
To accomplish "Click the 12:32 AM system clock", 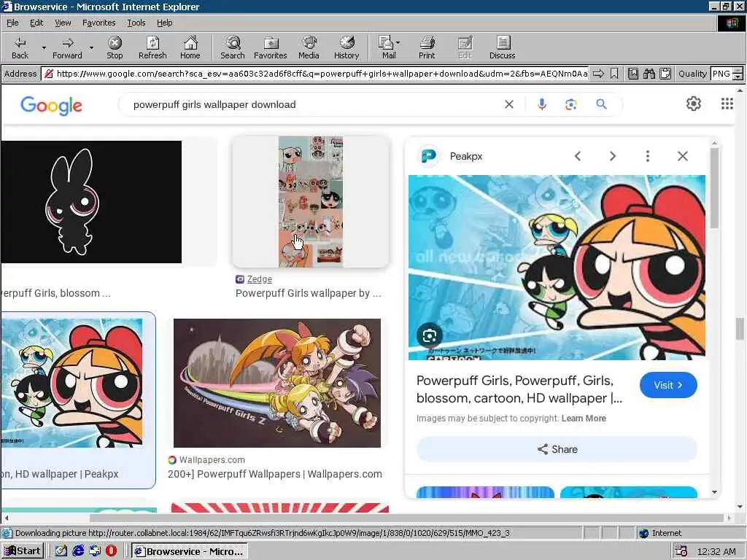I will 716,551.
